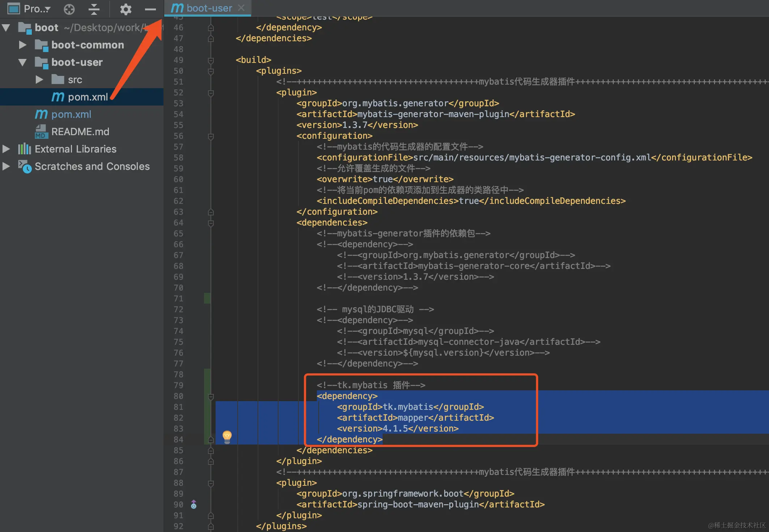Collapse the boot-user module

click(22, 62)
